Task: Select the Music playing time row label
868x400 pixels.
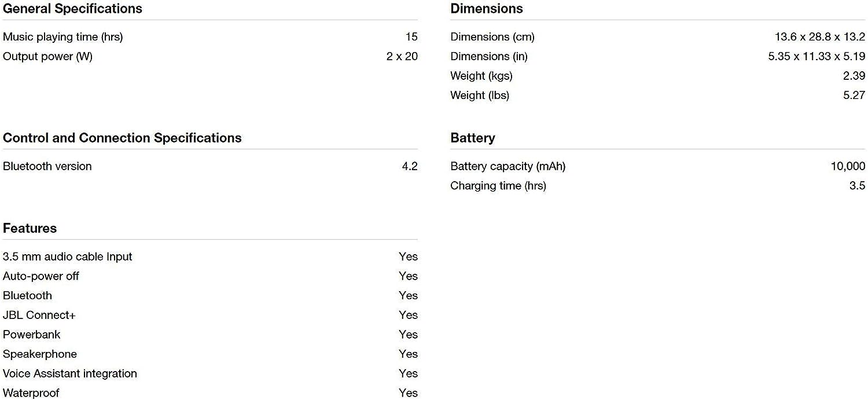Action: point(63,37)
